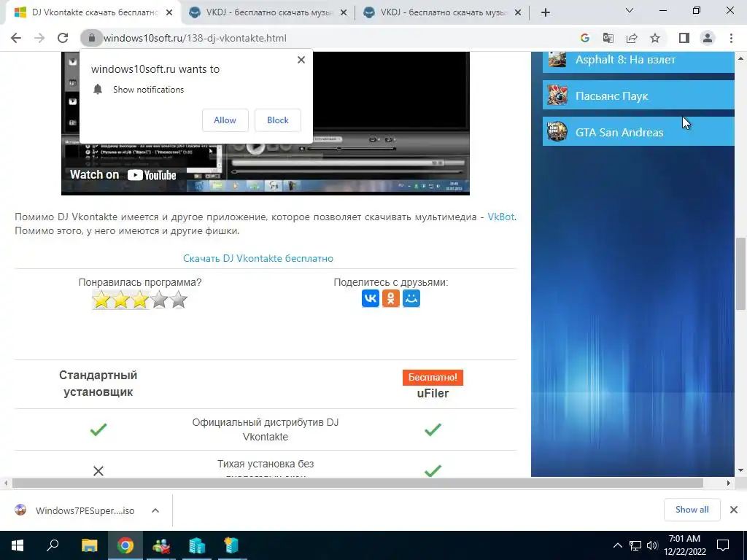Share this page icon
This screenshot has height=560, width=747.
point(632,38)
